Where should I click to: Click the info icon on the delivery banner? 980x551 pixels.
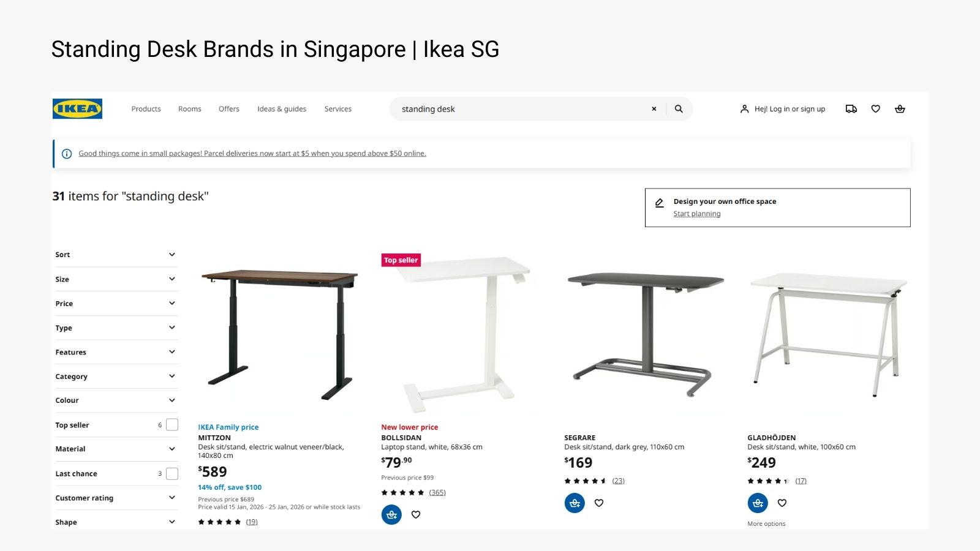[x=66, y=153]
